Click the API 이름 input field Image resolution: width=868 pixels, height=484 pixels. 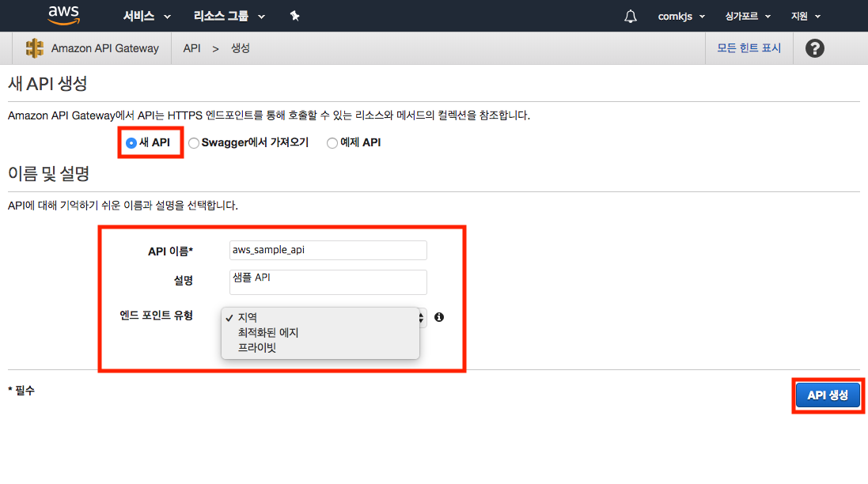pyautogui.click(x=328, y=250)
